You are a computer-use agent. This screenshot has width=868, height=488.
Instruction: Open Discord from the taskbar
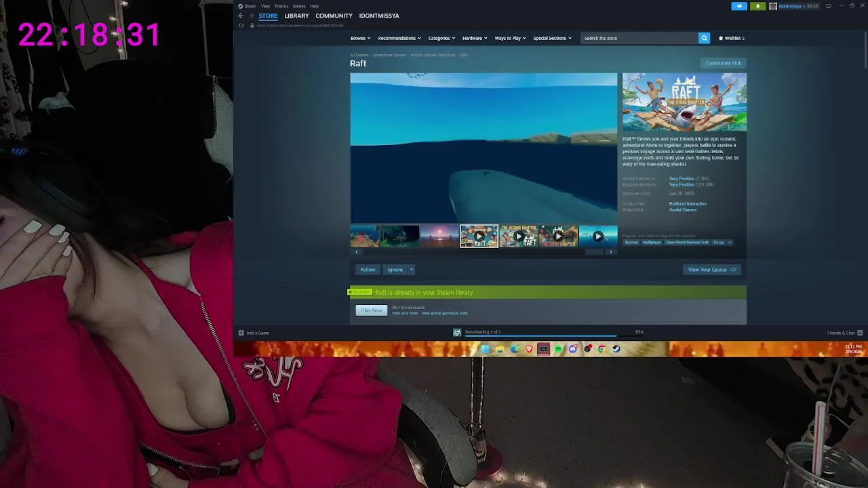573,349
